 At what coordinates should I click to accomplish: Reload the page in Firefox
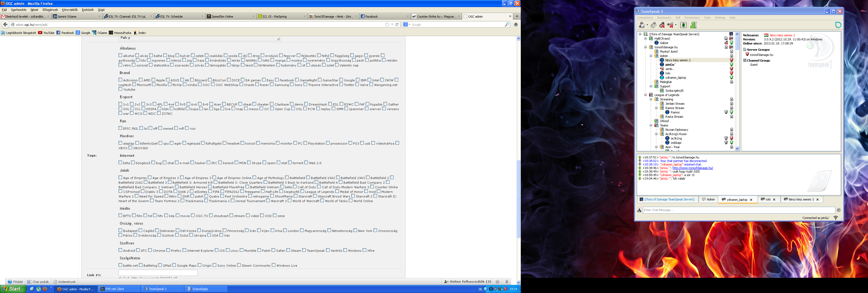[x=397, y=25]
